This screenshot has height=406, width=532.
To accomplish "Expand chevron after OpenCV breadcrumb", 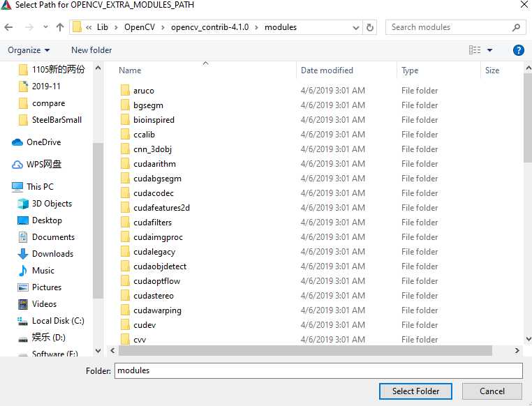I will tap(163, 27).
